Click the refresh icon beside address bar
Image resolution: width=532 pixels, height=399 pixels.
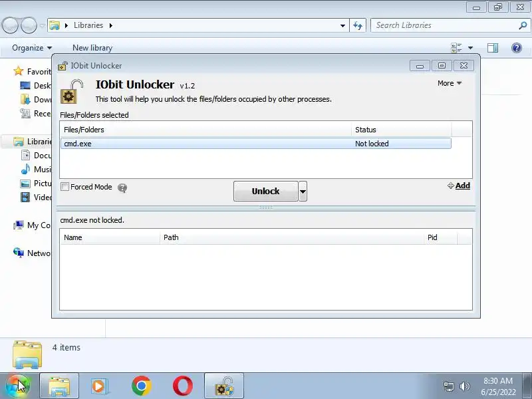[358, 25]
